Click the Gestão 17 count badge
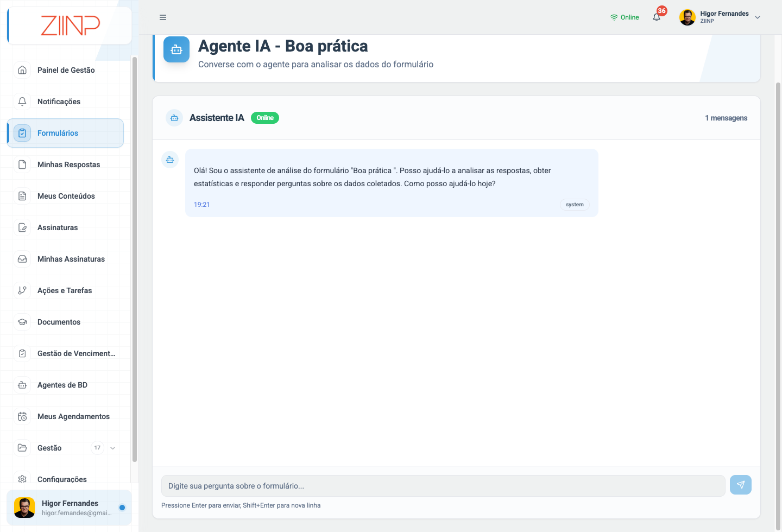782x532 pixels. 97,448
